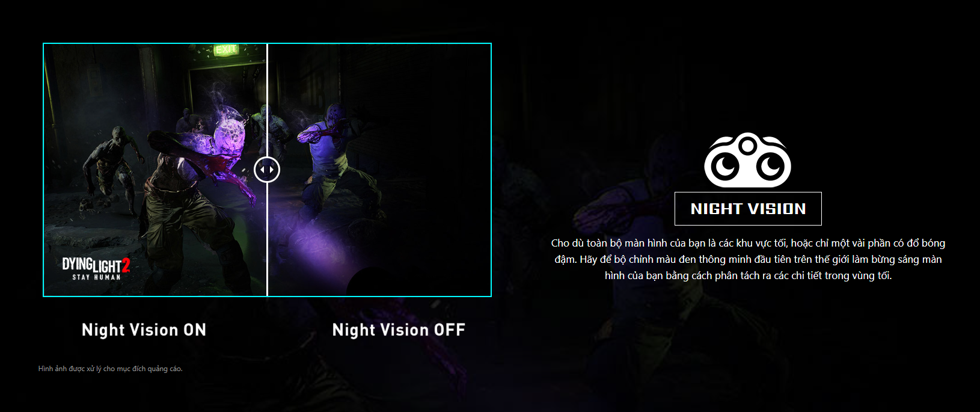Click the green EXIT sign in the image
Screen dimensions: 980x412
(226, 50)
